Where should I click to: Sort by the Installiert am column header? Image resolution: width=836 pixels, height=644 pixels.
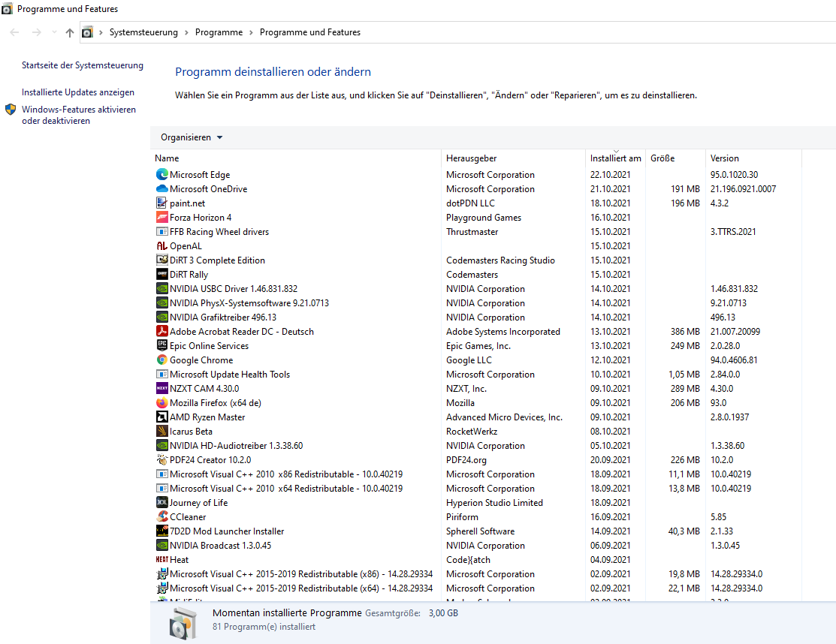click(616, 158)
